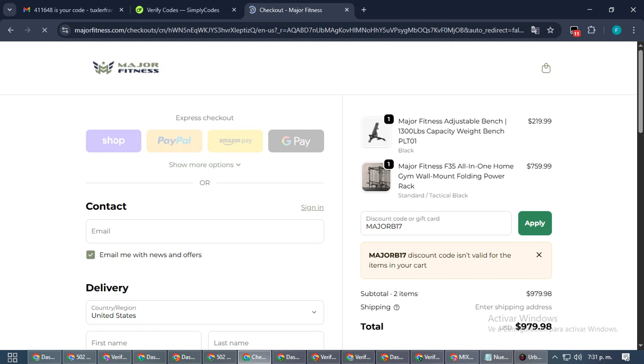Screen dimensions: 644x364
Task: Open the Windows notification center icon
Action: [x=626, y=357]
